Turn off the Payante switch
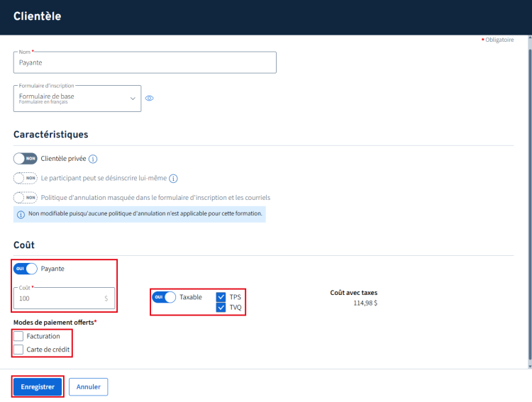This screenshot has height=402, width=532. [25, 269]
